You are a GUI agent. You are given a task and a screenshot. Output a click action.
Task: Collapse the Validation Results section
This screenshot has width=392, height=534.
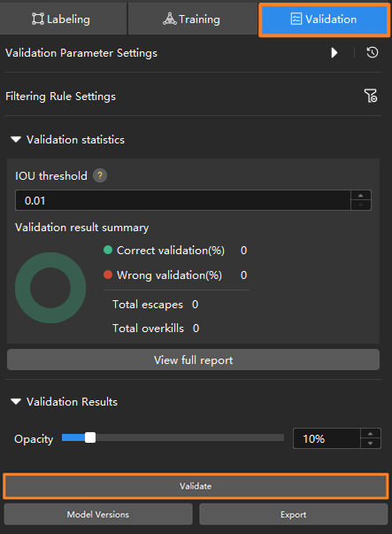coord(16,402)
